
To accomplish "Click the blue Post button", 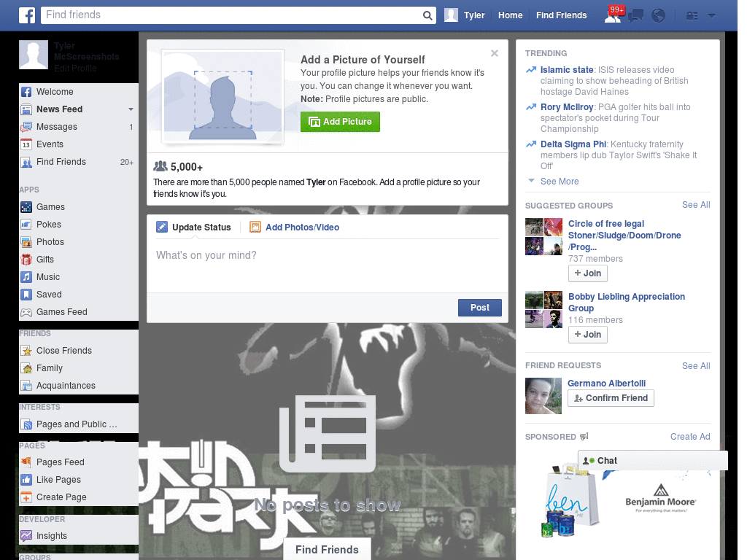I will tap(480, 308).
